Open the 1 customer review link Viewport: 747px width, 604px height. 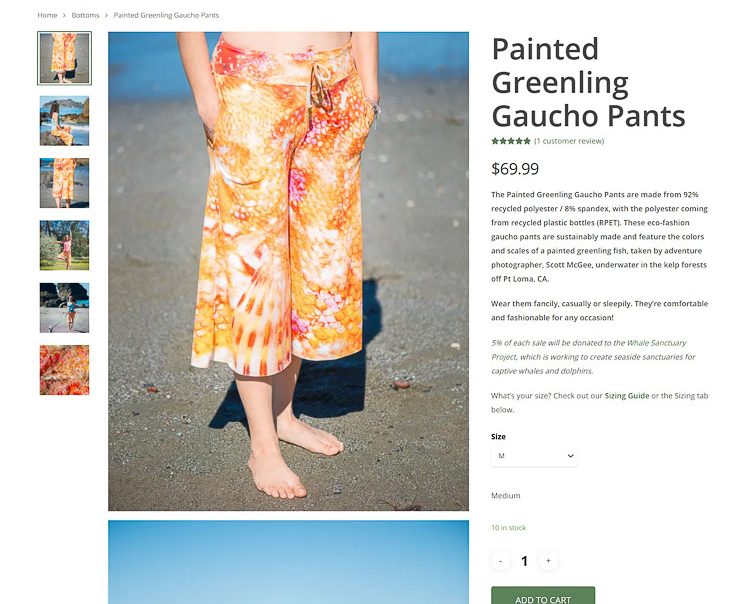[569, 141]
